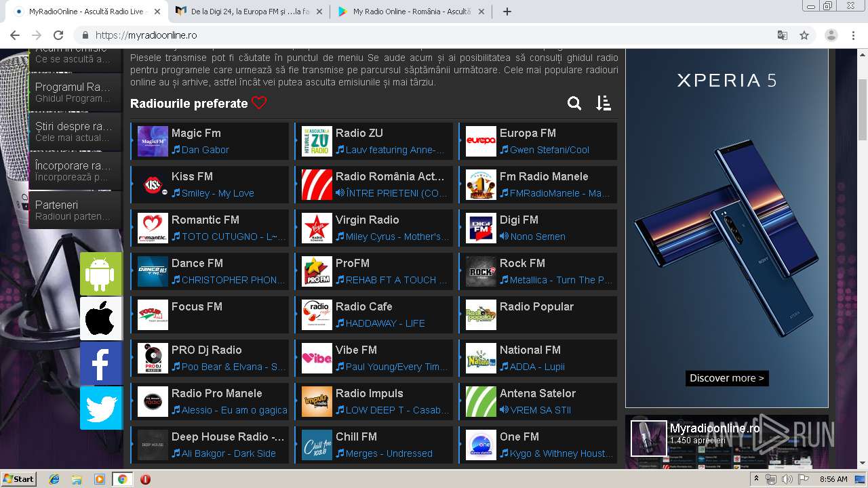Click the Rock FM logo
This screenshot has height=488, width=868.
[481, 271]
